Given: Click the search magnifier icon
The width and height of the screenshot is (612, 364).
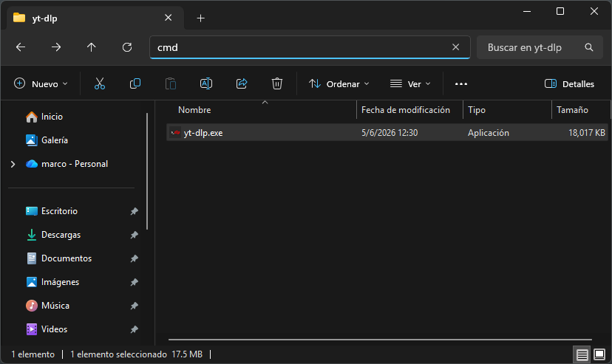Looking at the screenshot, I should tap(589, 47).
